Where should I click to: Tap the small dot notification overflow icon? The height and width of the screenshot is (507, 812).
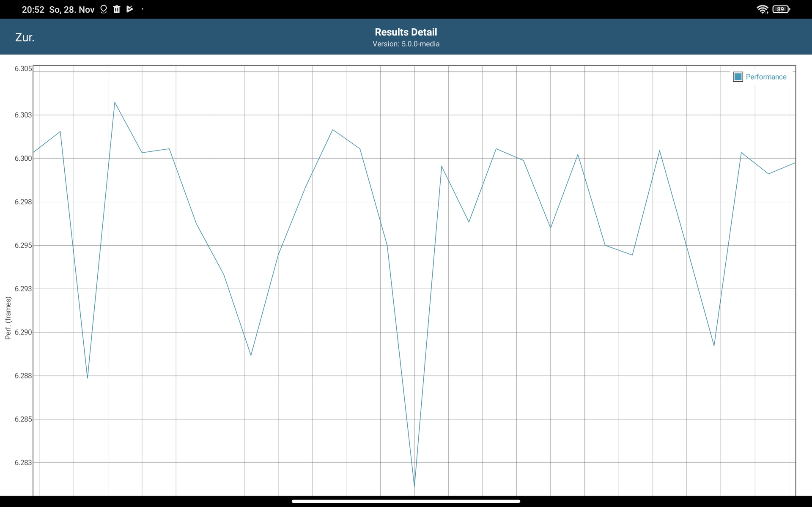[143, 9]
